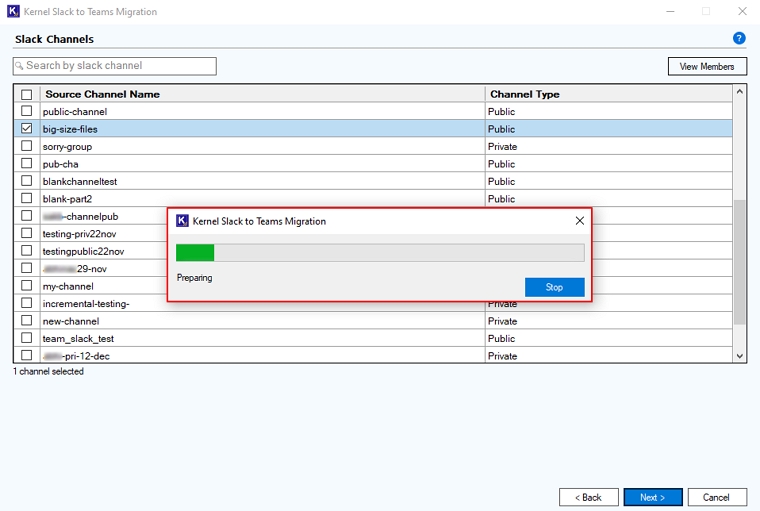Click the Kernel logo in the progress dialog
760x511 pixels.
182,221
